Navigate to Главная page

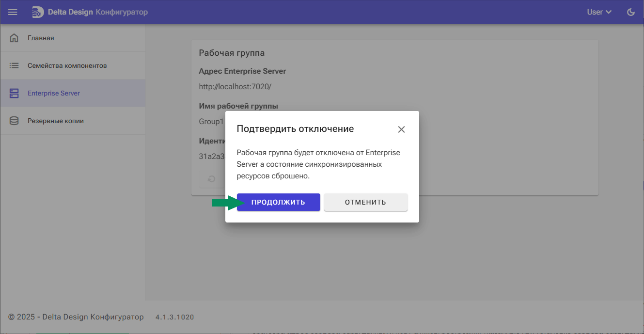click(x=41, y=37)
